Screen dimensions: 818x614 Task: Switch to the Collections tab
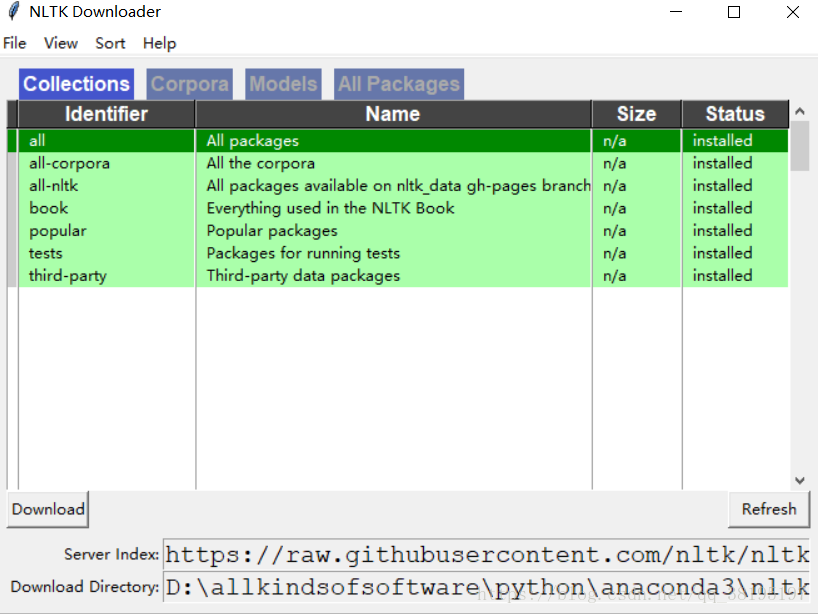[76, 84]
